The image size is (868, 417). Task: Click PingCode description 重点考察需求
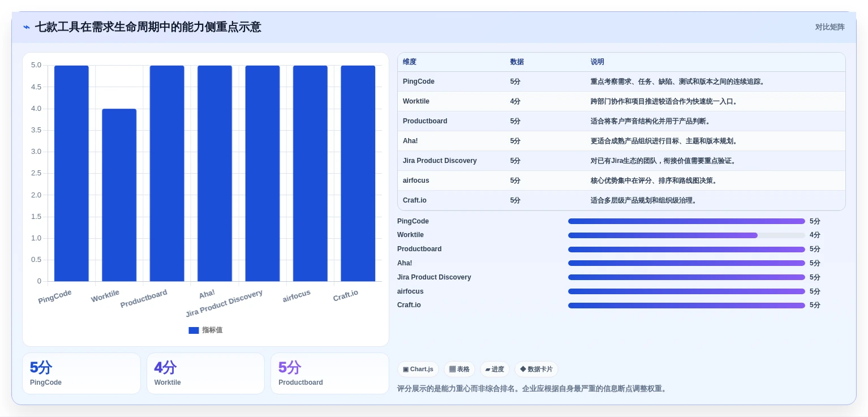click(x=679, y=81)
